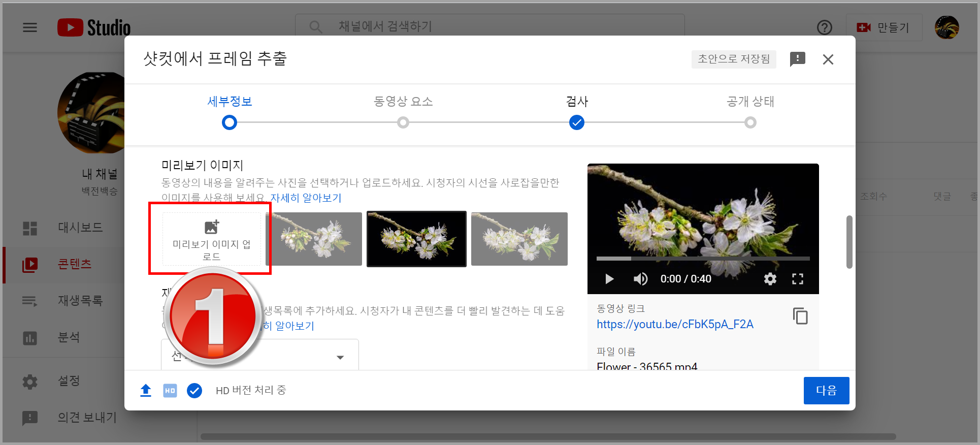Click the 댓글 column header
Viewport: 980px width, 445px height.
pyautogui.click(x=942, y=196)
